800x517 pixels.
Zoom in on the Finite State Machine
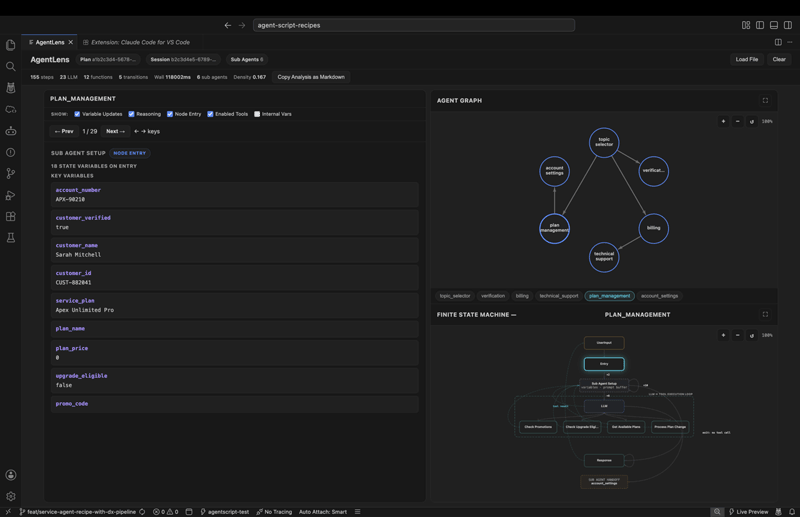pos(723,335)
